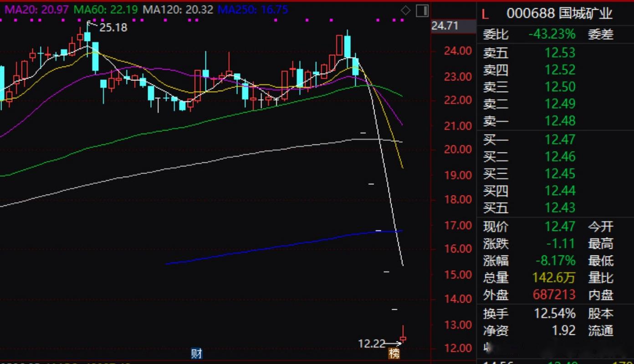Toggle the side panel layout icon

(422, 10)
